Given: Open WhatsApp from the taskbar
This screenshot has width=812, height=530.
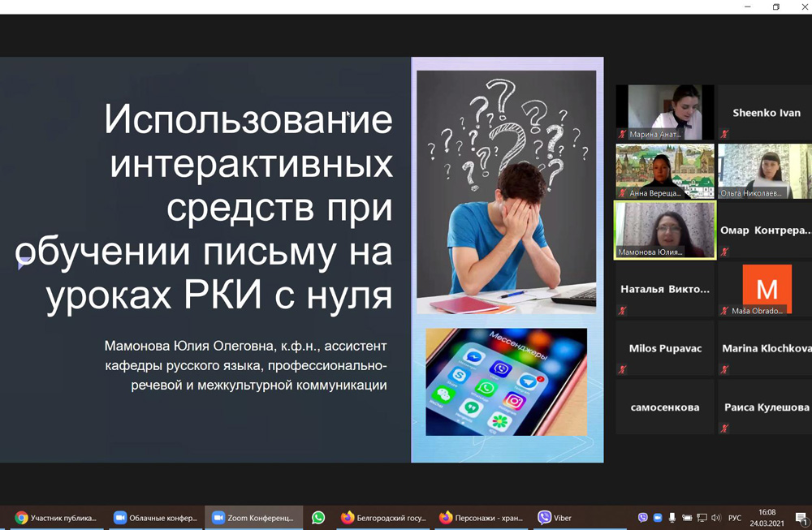Looking at the screenshot, I should [318, 518].
